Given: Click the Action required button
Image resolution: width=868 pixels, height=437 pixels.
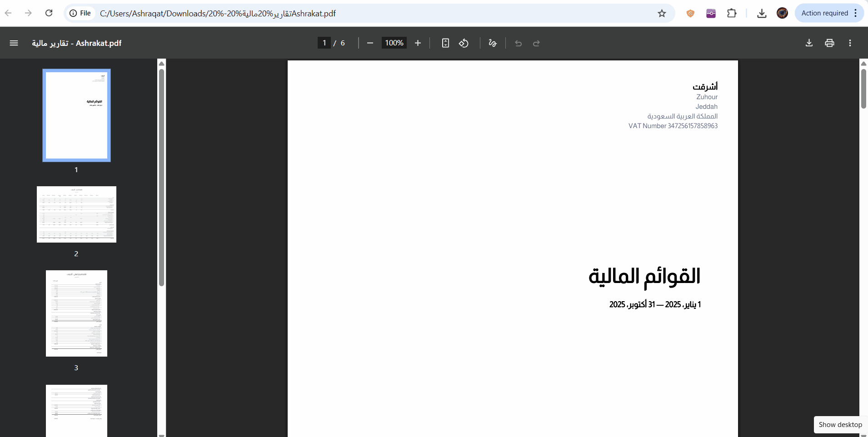Looking at the screenshot, I should tap(824, 13).
